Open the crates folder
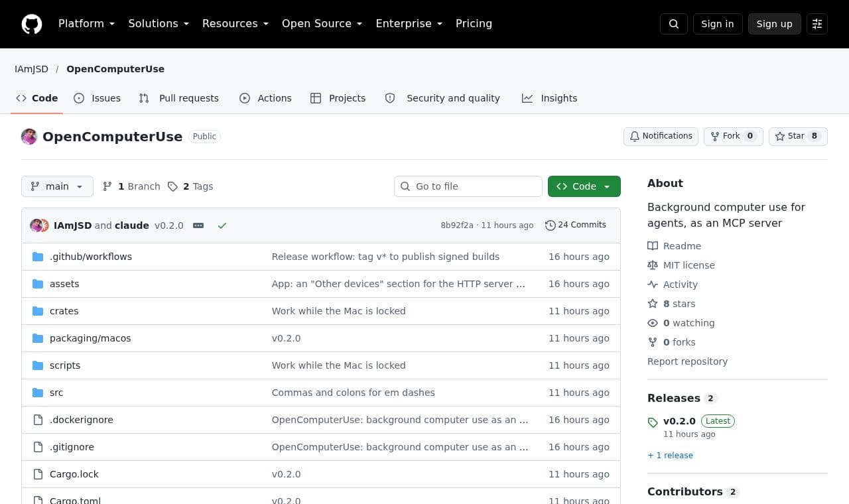Screen dimensions: 849x504 point(64,311)
